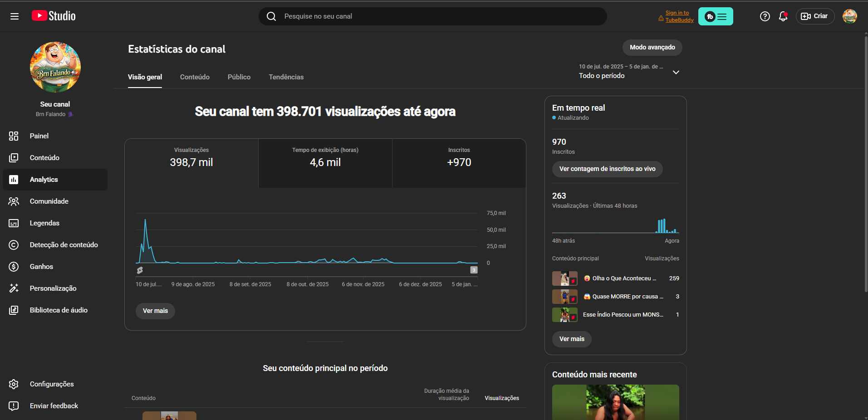Click the Enviar feedback icon
This screenshot has height=420, width=868.
(x=14, y=406)
